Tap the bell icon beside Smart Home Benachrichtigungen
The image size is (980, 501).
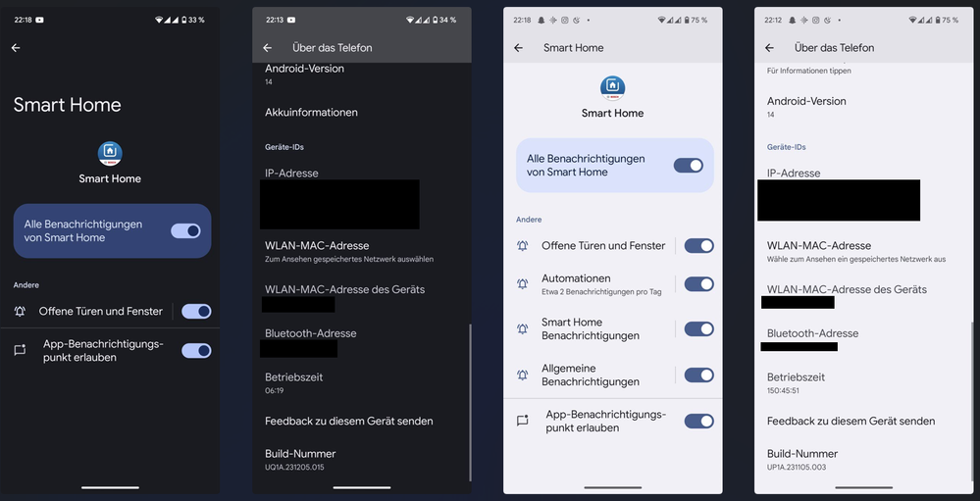522,329
